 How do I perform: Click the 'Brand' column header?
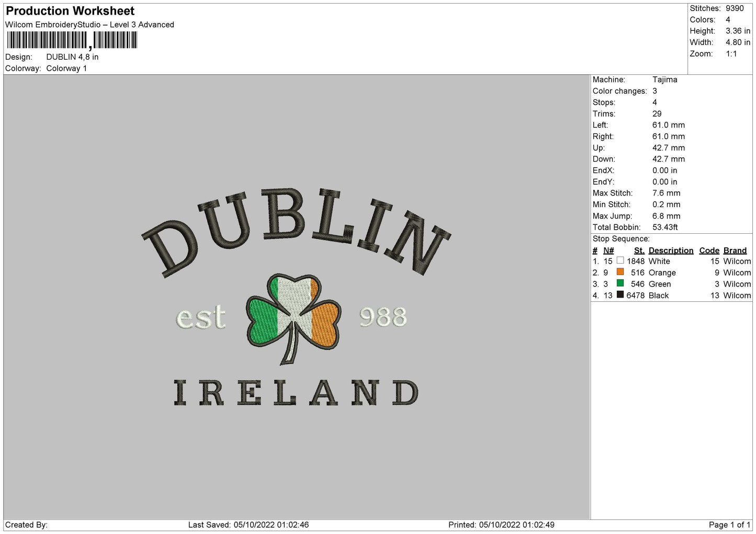tap(735, 251)
